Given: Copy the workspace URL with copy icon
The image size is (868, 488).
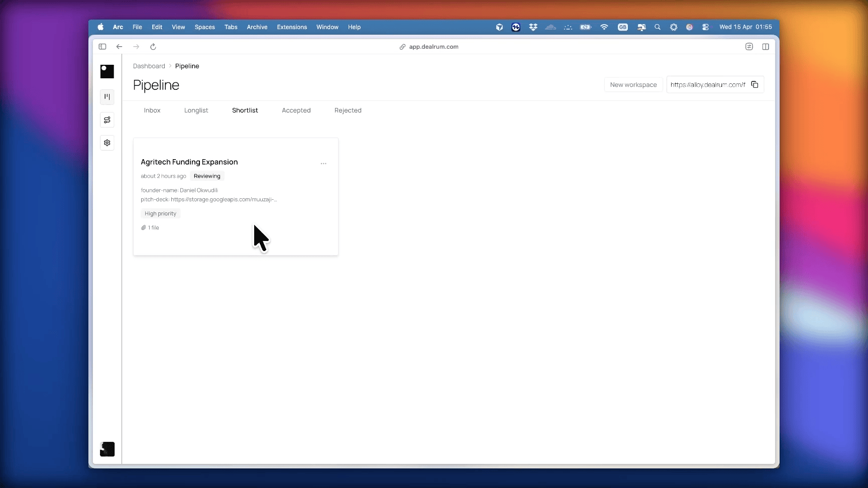Looking at the screenshot, I should (754, 85).
